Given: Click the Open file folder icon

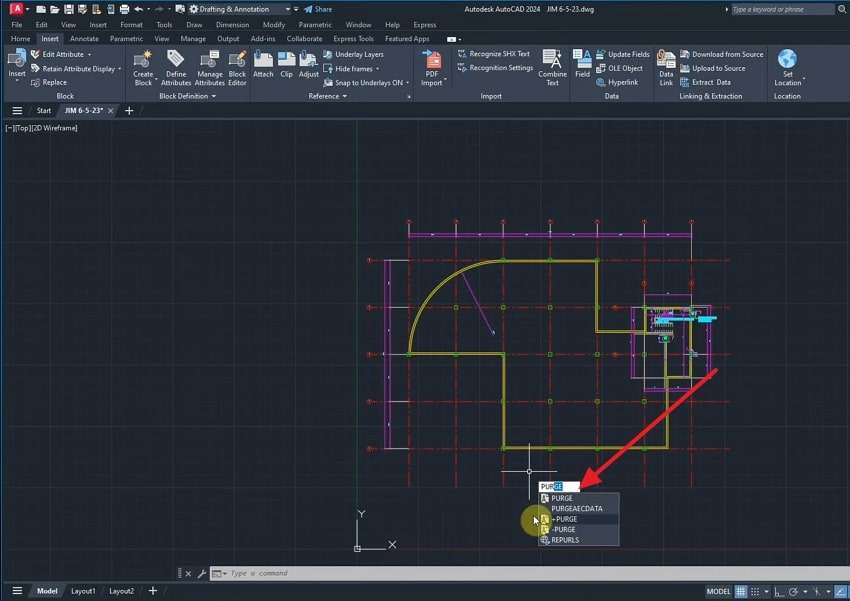Looking at the screenshot, I should [55, 9].
